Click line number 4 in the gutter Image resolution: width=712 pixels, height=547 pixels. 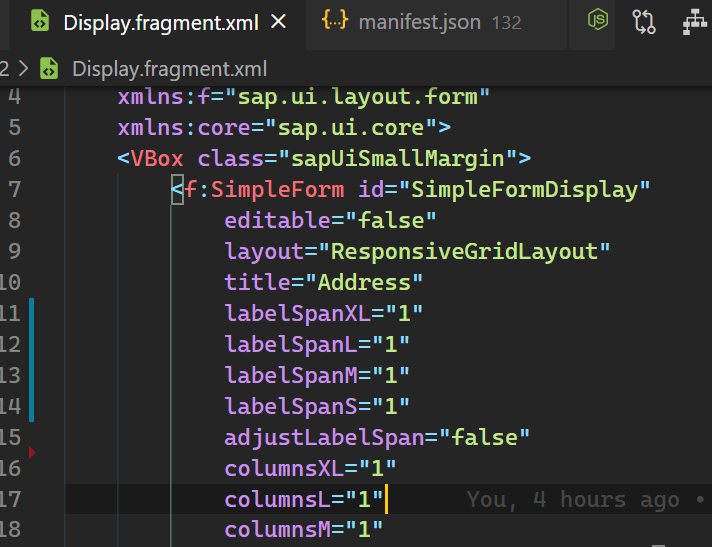click(15, 97)
